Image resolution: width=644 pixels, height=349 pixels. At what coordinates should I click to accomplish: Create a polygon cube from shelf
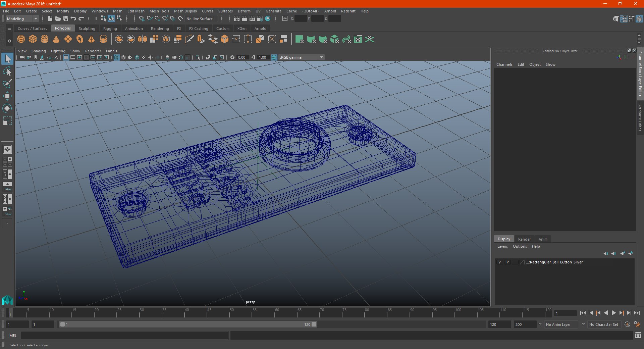pyautogui.click(x=33, y=39)
